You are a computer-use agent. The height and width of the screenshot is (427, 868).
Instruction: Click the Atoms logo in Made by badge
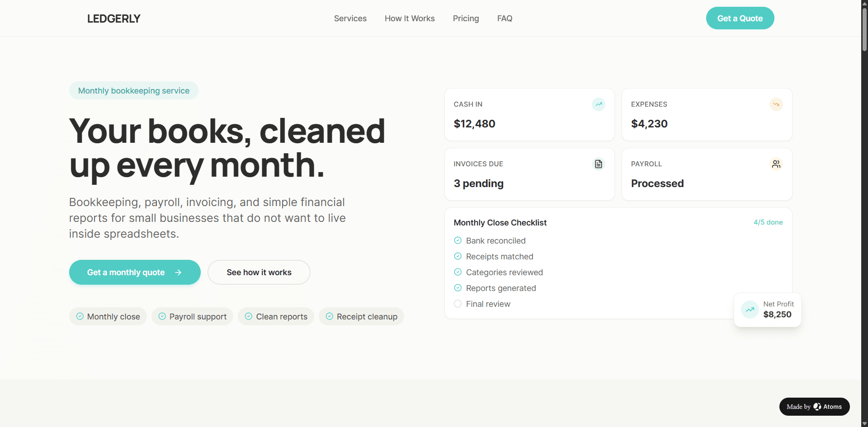pos(817,407)
